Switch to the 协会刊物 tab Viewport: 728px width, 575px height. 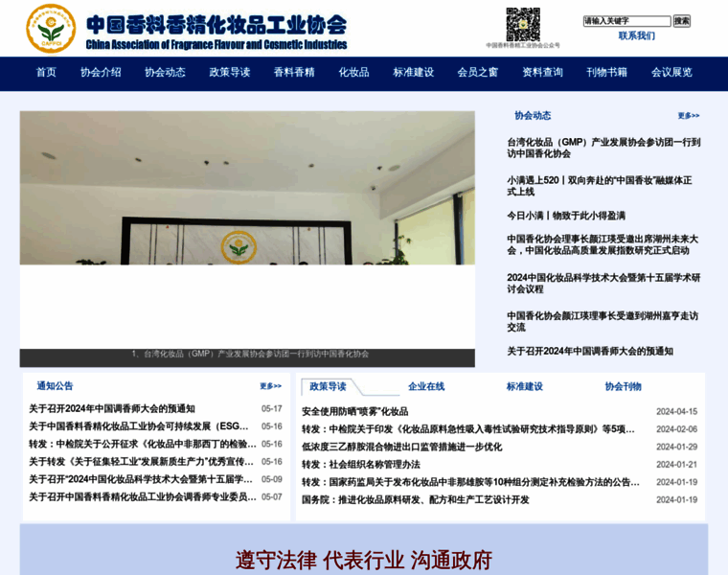(623, 386)
